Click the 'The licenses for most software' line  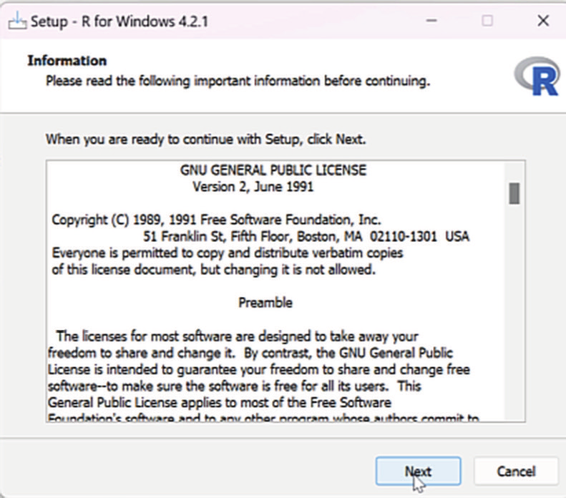point(237,336)
